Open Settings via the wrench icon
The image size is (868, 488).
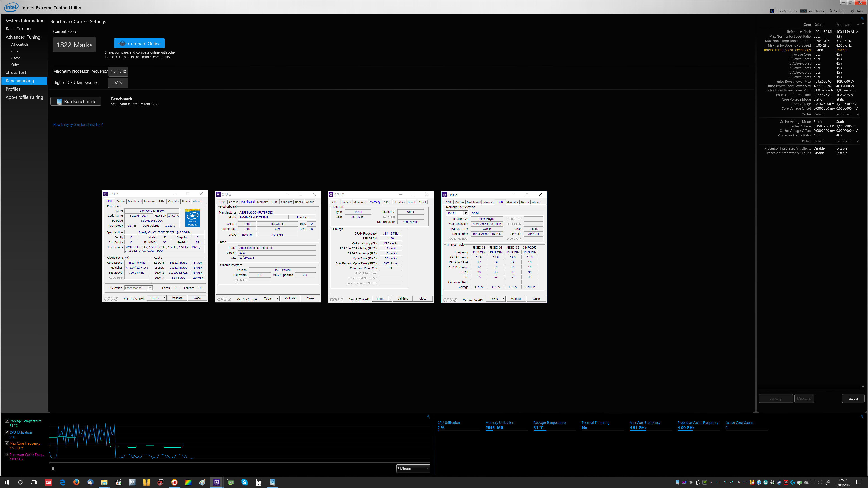coord(831,11)
